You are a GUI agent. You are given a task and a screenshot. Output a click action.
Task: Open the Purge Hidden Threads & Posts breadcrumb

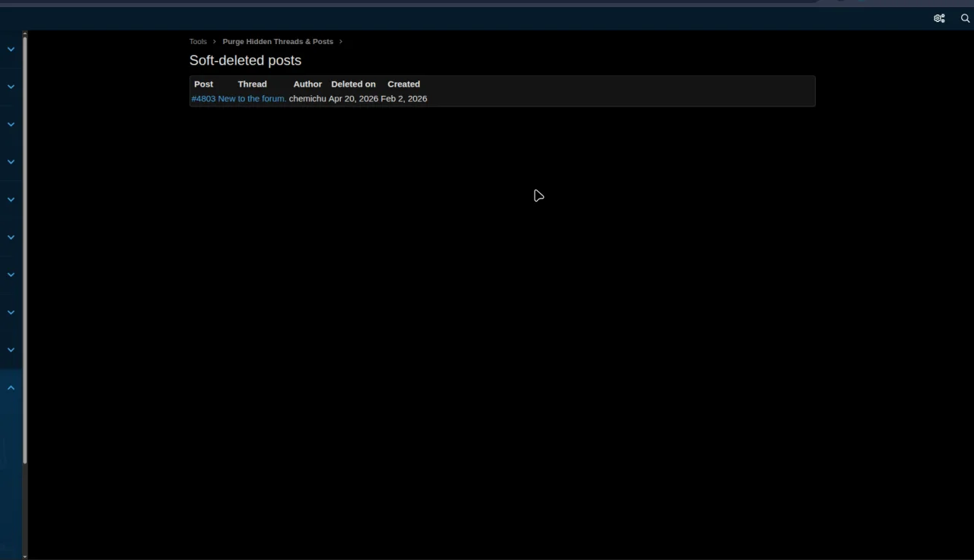tap(278, 41)
